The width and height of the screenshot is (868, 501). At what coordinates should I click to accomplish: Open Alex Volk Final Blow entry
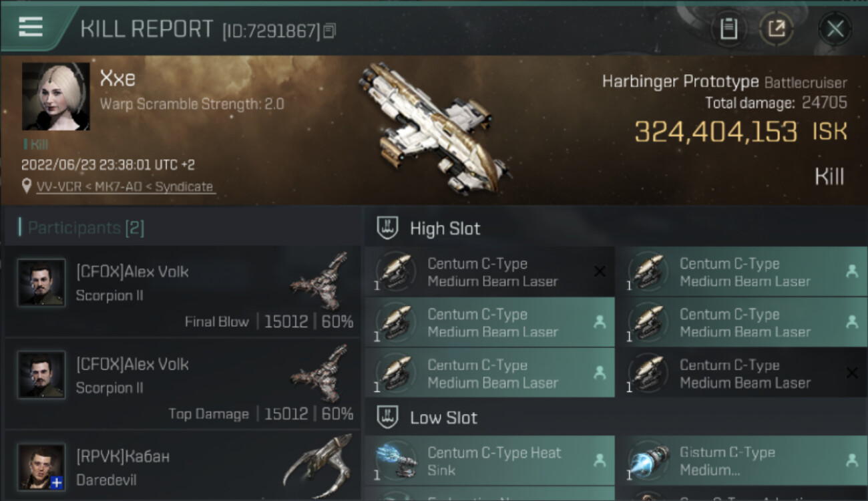182,291
